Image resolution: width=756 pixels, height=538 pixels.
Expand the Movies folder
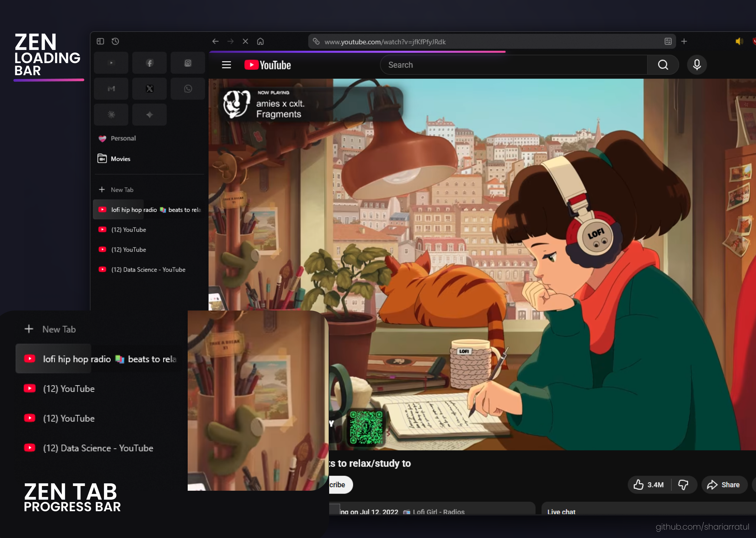coord(120,159)
